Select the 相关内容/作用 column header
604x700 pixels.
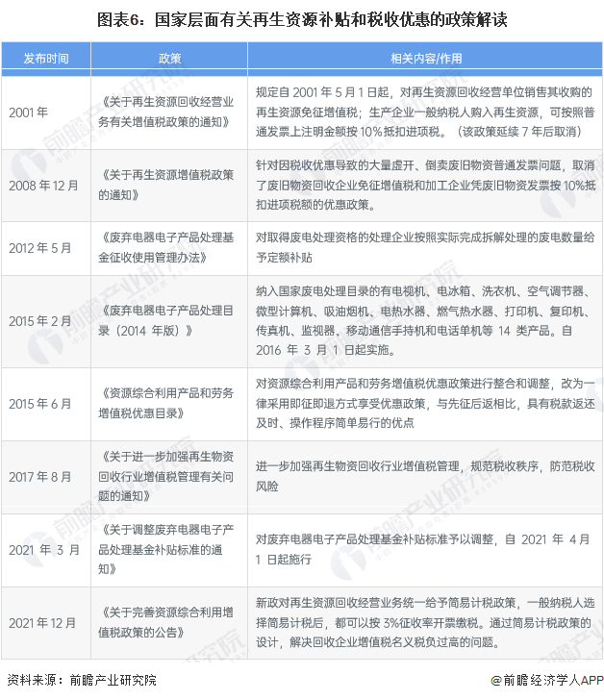click(426, 59)
